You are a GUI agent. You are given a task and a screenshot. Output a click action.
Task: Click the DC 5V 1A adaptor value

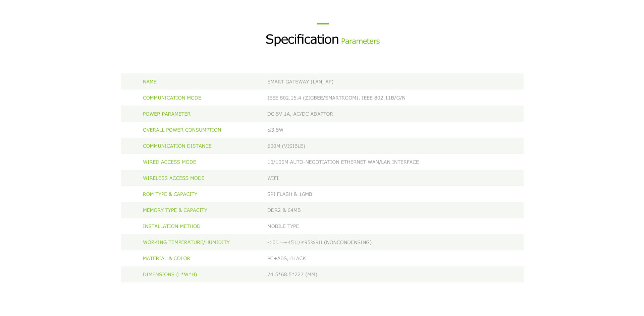300,114
